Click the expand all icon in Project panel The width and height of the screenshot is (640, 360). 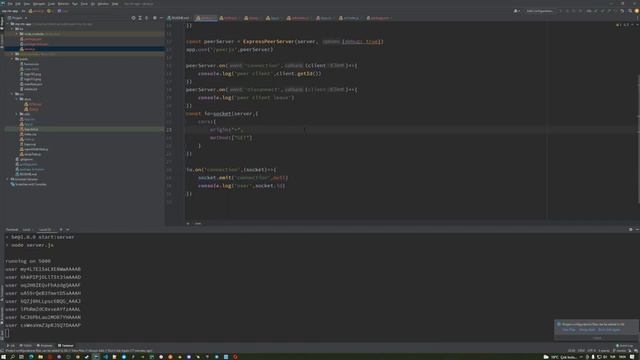[x=140, y=18]
